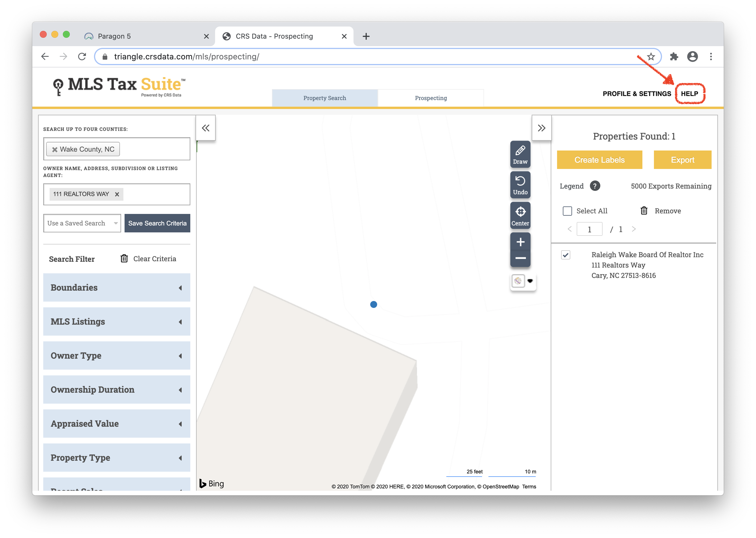756x538 pixels.
Task: Undo the last map drawing
Action: (520, 185)
